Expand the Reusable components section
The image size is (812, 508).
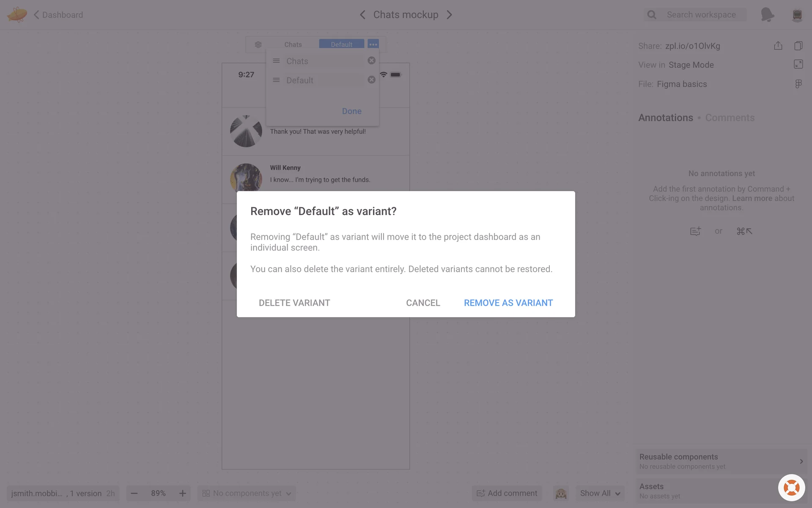[721, 461]
